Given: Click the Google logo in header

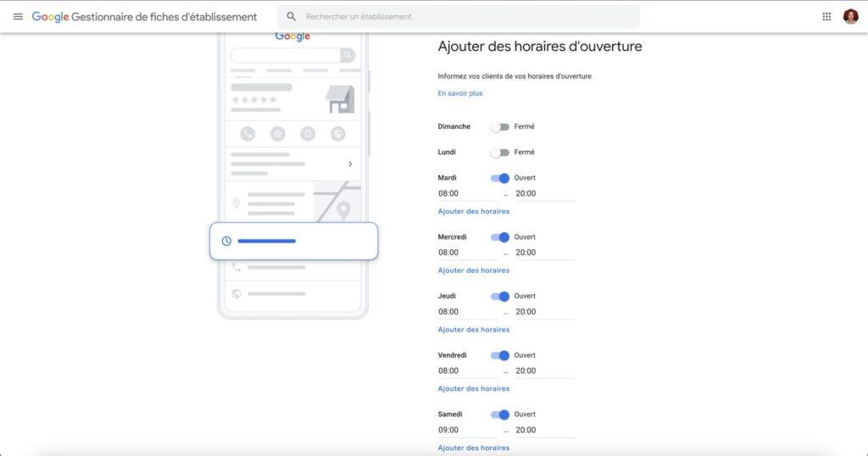Looking at the screenshot, I should [x=50, y=17].
